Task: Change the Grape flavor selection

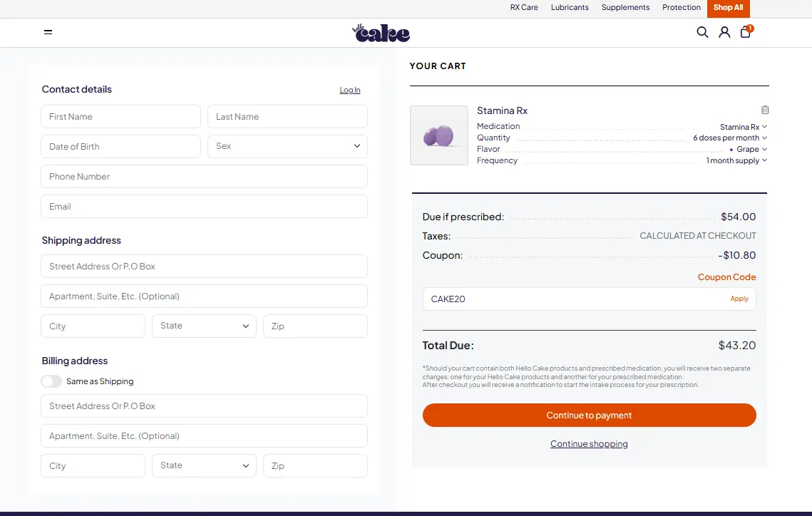Action: point(748,149)
